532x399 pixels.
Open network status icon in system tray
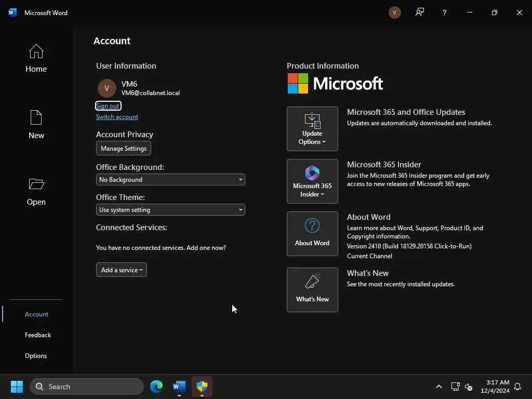(x=455, y=387)
